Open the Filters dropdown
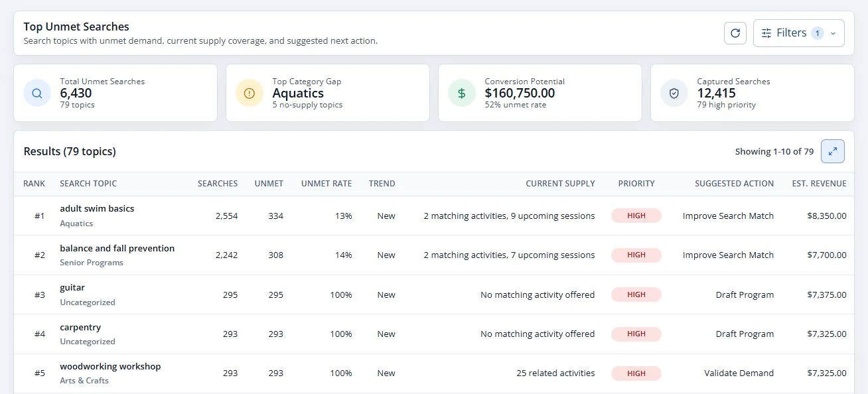 (x=799, y=33)
